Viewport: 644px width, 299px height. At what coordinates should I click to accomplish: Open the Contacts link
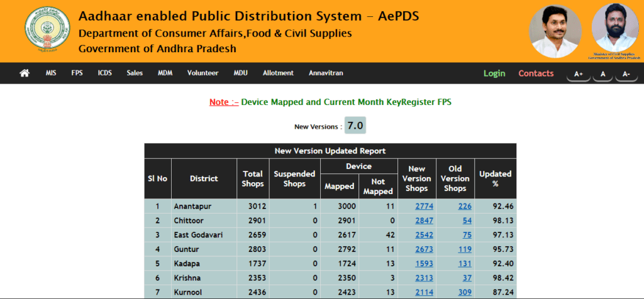[536, 73]
